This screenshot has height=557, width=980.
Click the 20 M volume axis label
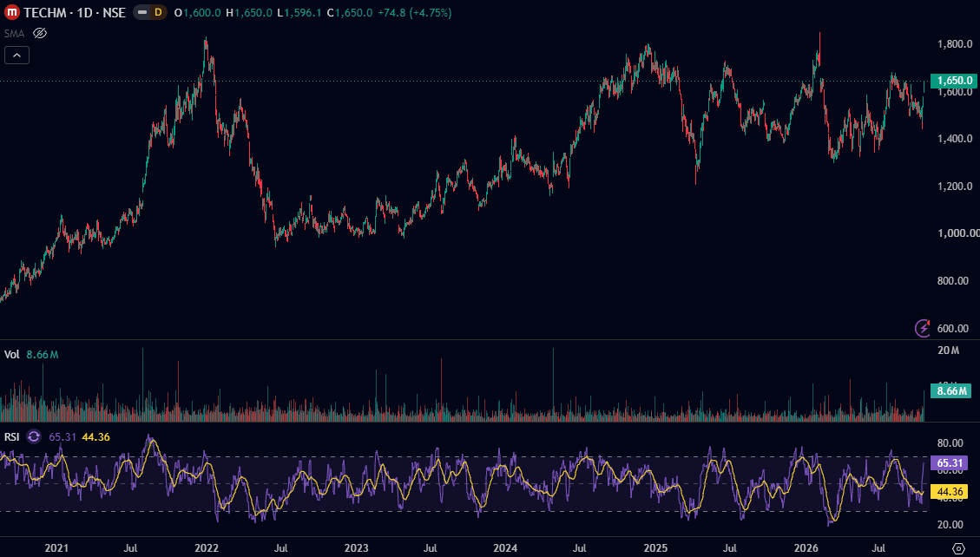[948, 351]
